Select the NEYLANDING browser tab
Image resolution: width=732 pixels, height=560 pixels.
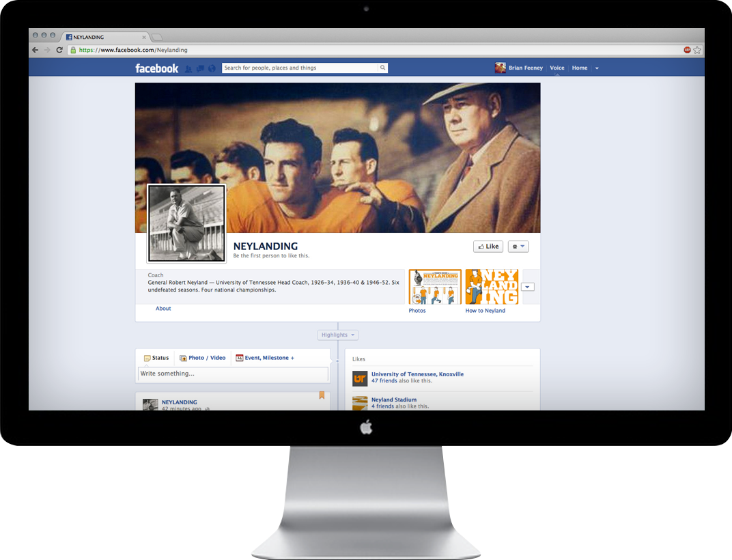[x=105, y=37]
